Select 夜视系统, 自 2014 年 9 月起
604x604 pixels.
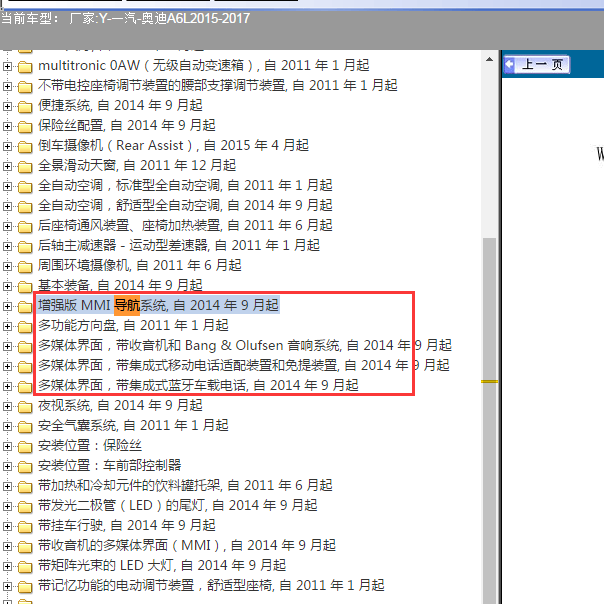click(x=120, y=406)
